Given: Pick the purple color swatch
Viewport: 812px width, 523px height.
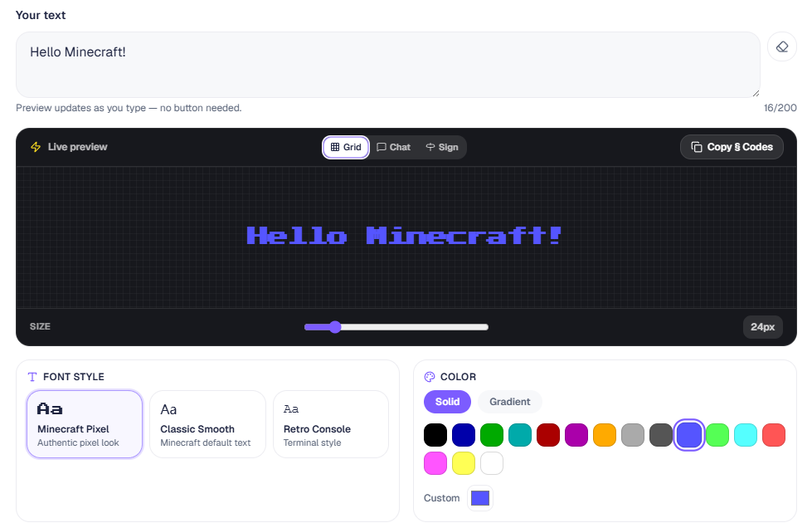Looking at the screenshot, I should pos(576,435).
